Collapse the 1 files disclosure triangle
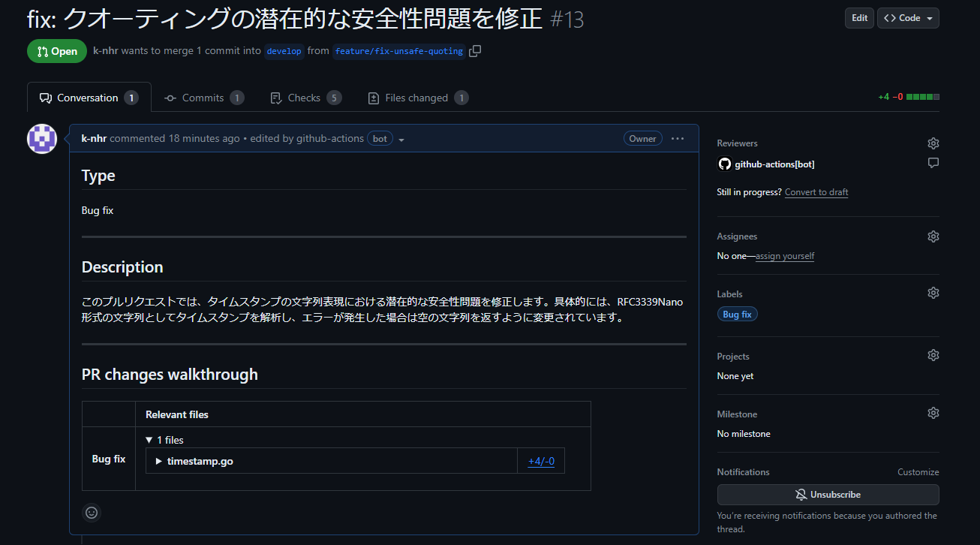Image resolution: width=980 pixels, height=545 pixels. 149,440
